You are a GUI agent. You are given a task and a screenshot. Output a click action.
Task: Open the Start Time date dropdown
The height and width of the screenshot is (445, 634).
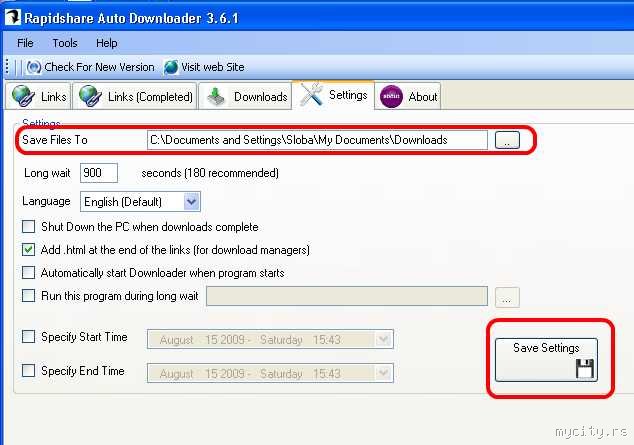(x=383, y=339)
